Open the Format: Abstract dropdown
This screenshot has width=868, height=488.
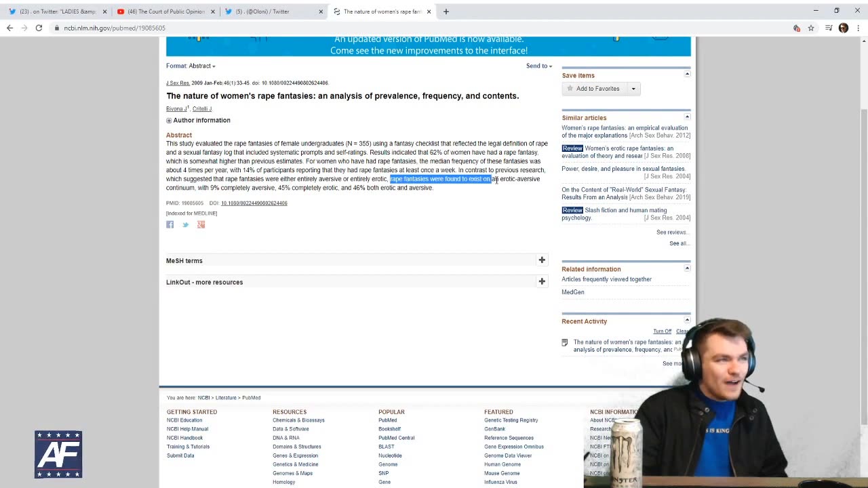click(191, 66)
